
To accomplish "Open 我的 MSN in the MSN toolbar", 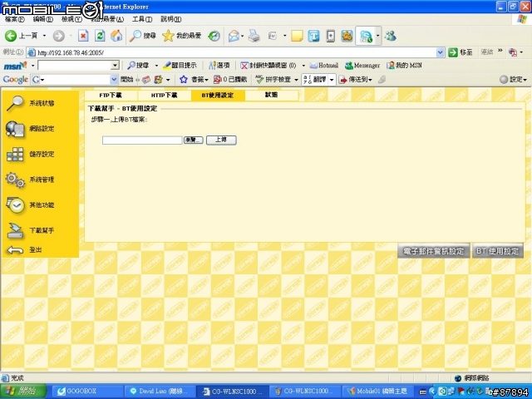I will pyautogui.click(x=405, y=65).
